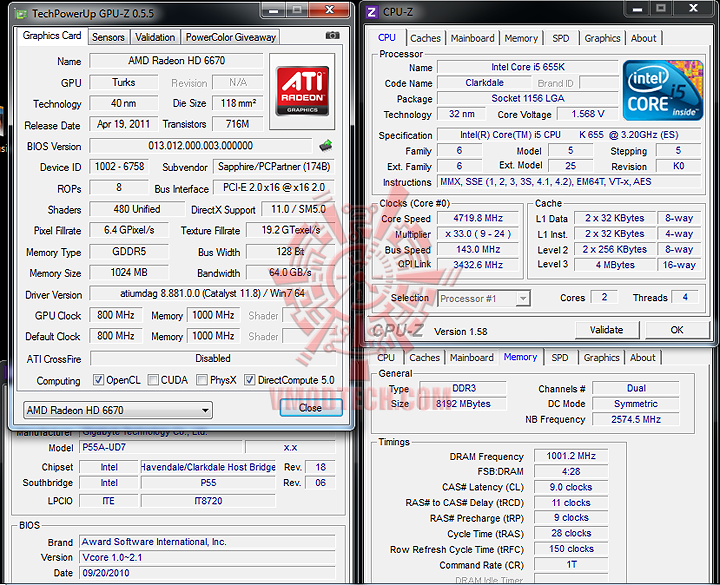Screen dimensions: 720x585
Task: Click the Havendale/Clarkdale Host Bridge field
Action: tap(208, 467)
